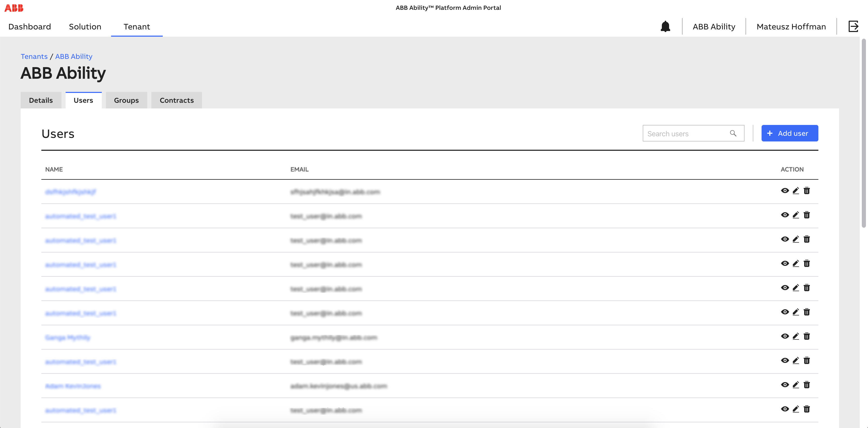Open the Adam KevinJones name link
This screenshot has width=868, height=428.
(x=73, y=386)
